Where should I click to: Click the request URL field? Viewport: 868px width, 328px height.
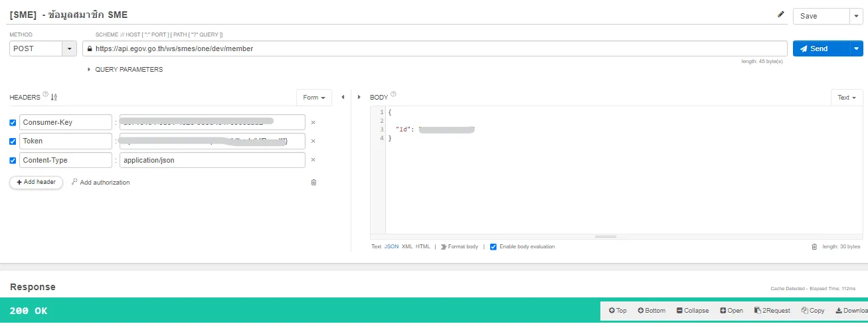coord(436,48)
